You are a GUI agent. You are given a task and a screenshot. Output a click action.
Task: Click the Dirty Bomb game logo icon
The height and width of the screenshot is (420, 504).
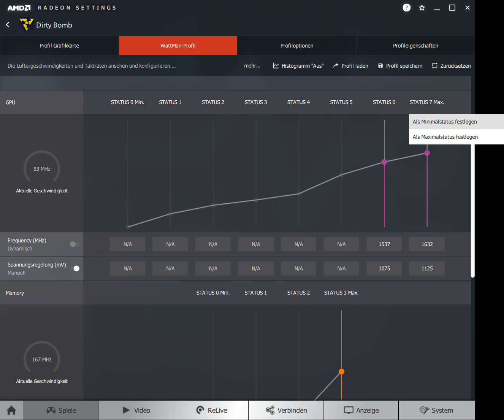point(26,25)
